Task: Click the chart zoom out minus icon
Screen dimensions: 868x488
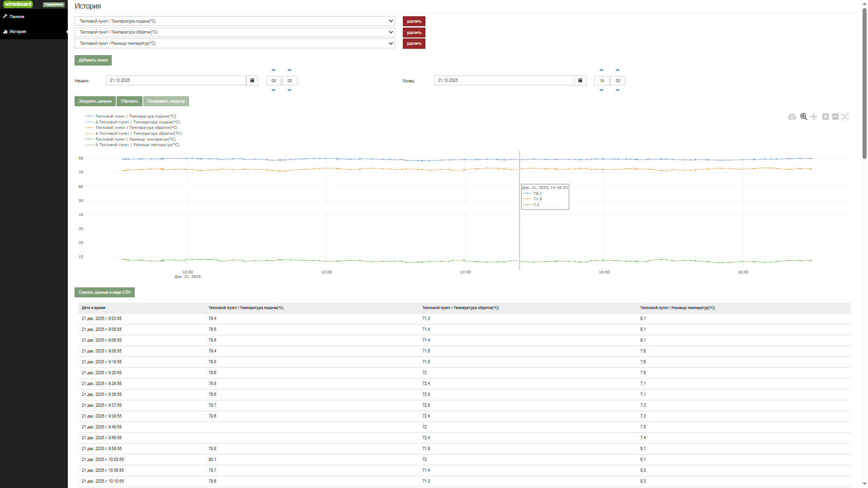Action: pyautogui.click(x=835, y=117)
